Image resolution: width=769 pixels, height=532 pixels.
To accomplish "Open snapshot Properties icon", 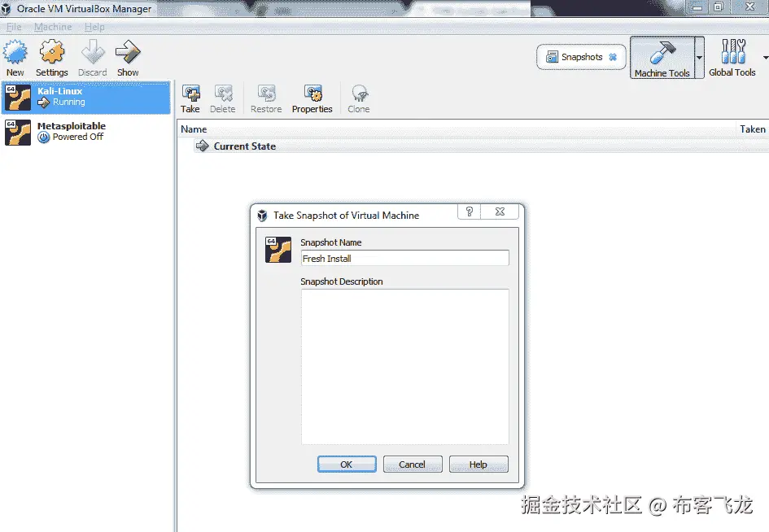I will click(312, 93).
